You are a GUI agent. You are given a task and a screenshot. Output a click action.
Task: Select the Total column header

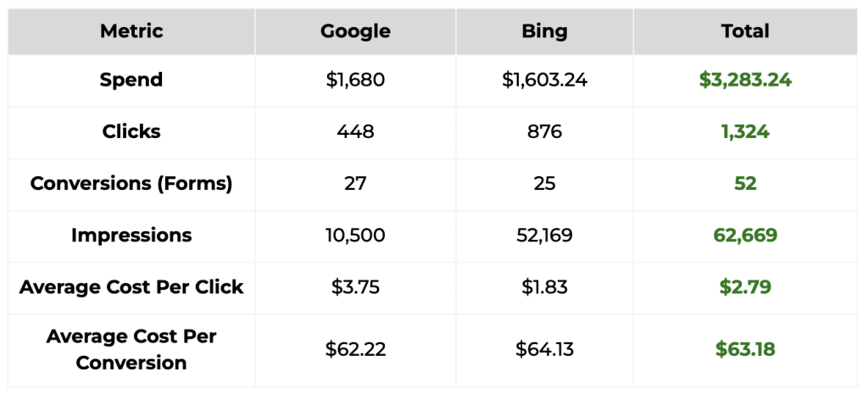[x=745, y=31]
